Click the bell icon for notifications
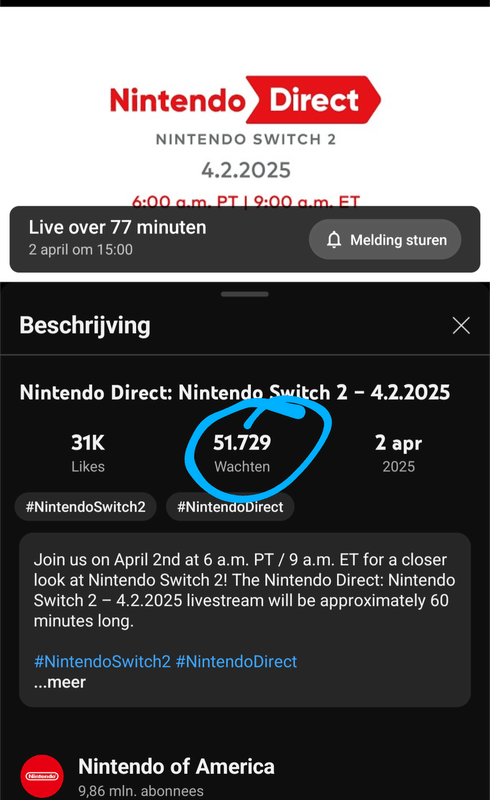Screen dimensions: 490x800 point(334,240)
